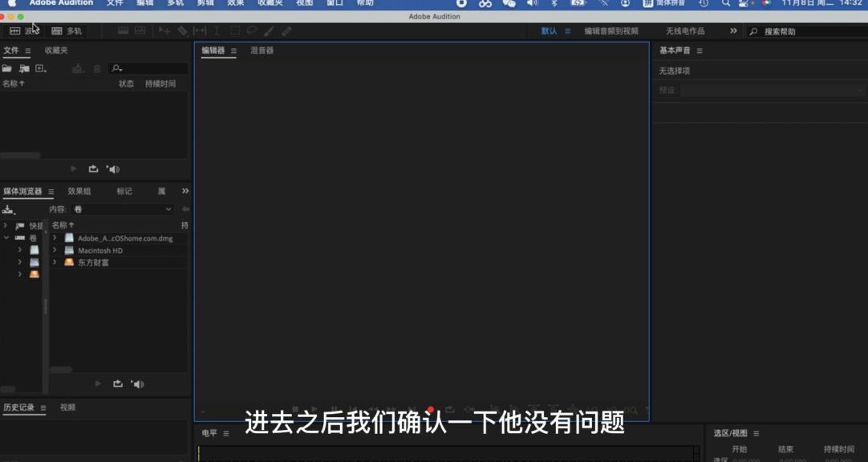Viewport: 868px width, 462px height.
Task: Expand the 东方财富 folder in the browser
Action: [x=55, y=261]
